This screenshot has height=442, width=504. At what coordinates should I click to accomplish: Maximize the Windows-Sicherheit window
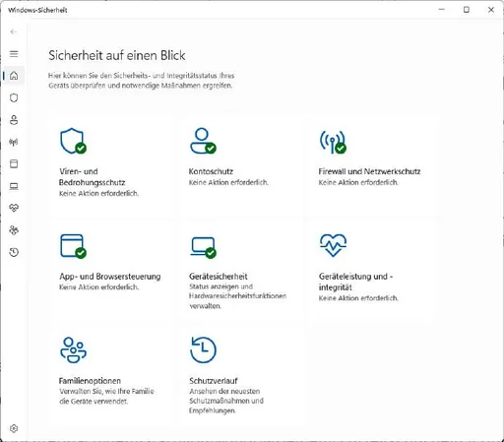pos(467,10)
